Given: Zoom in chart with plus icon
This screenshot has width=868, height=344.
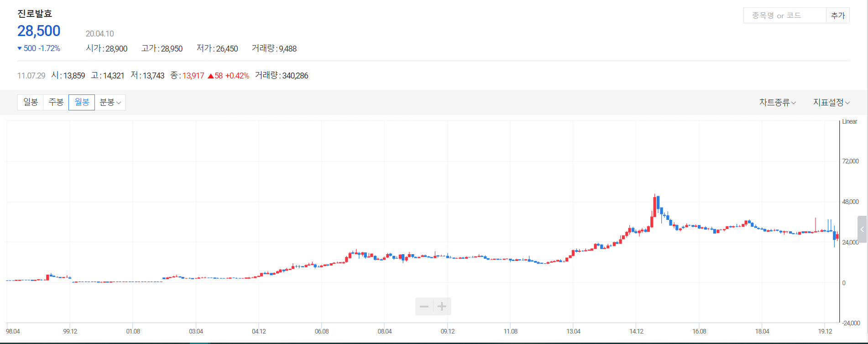Looking at the screenshot, I should (x=442, y=306).
